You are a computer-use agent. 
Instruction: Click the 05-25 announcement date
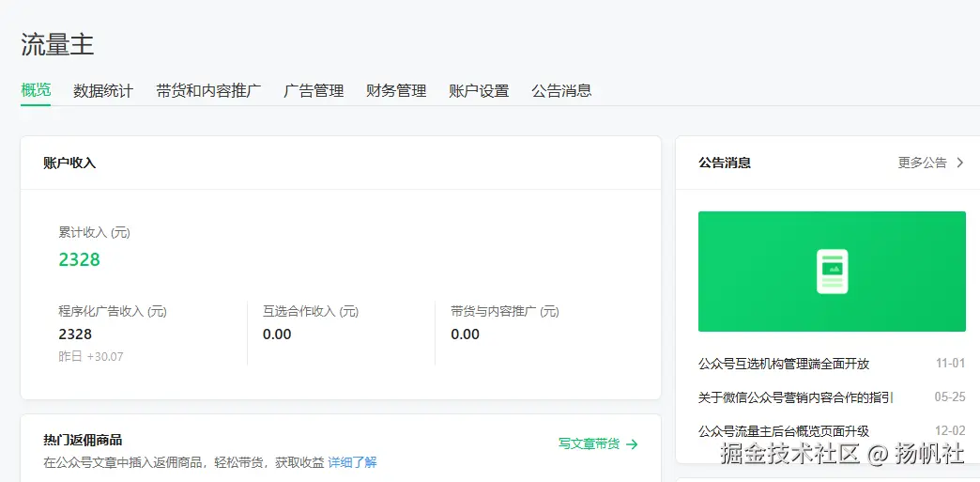[x=950, y=396]
